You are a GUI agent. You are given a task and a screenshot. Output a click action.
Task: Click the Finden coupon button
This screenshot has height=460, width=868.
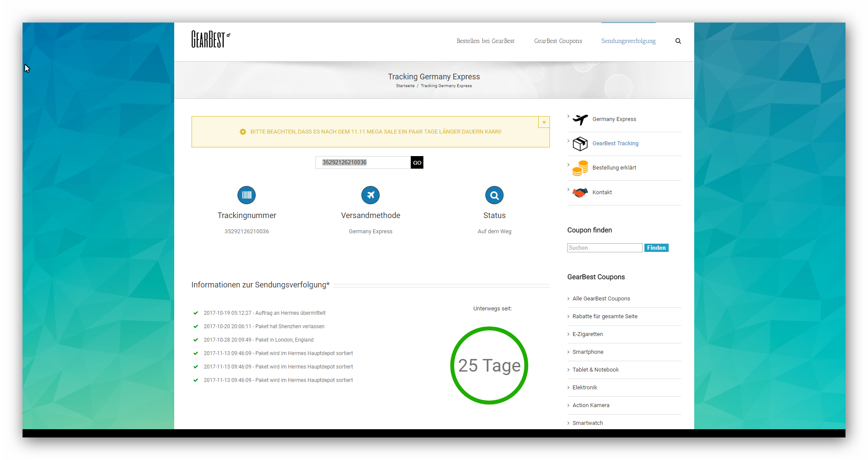click(x=657, y=248)
